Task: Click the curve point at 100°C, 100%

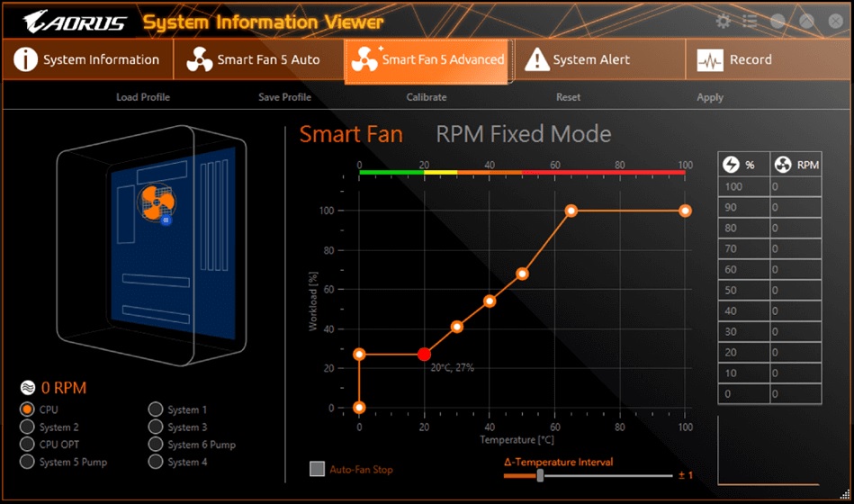Action: point(685,211)
